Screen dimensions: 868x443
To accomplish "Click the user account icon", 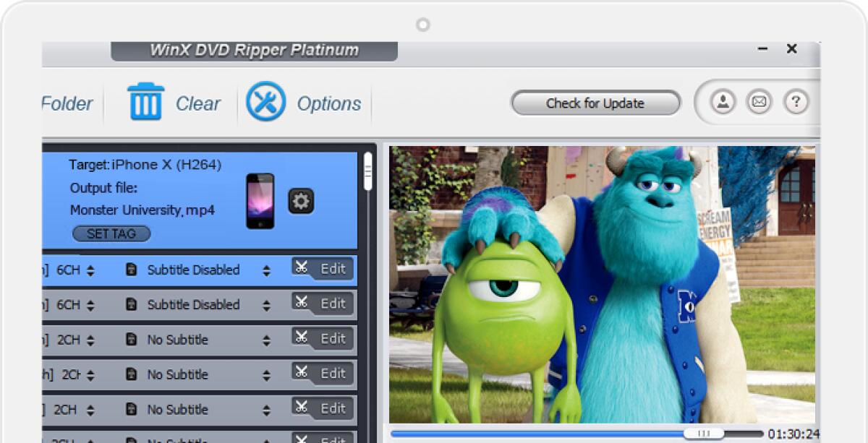I will [722, 102].
